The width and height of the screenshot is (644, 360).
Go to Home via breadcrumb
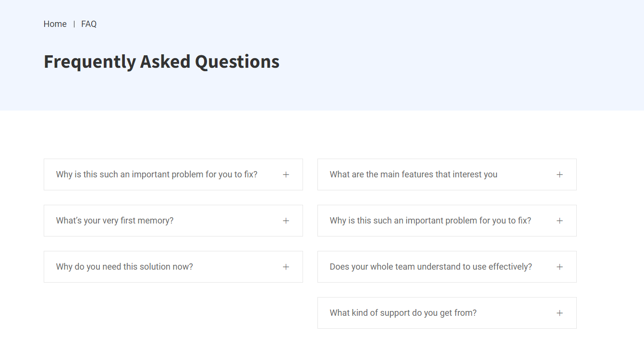pyautogui.click(x=55, y=24)
